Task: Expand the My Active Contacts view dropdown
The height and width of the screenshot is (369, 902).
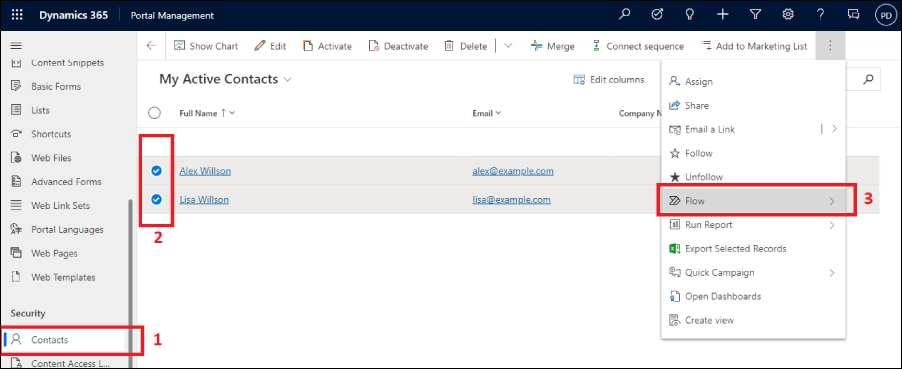Action: pyautogui.click(x=288, y=79)
